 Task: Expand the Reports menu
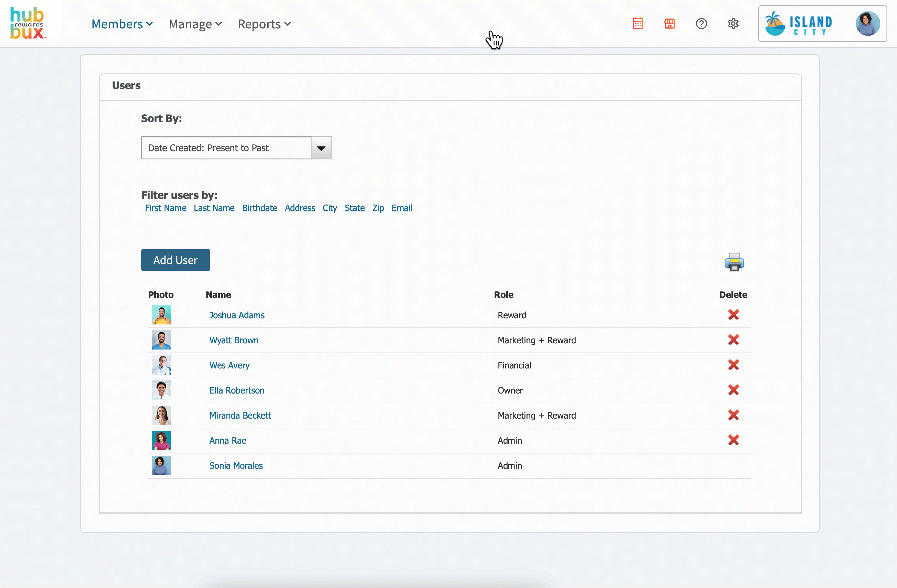coord(264,24)
